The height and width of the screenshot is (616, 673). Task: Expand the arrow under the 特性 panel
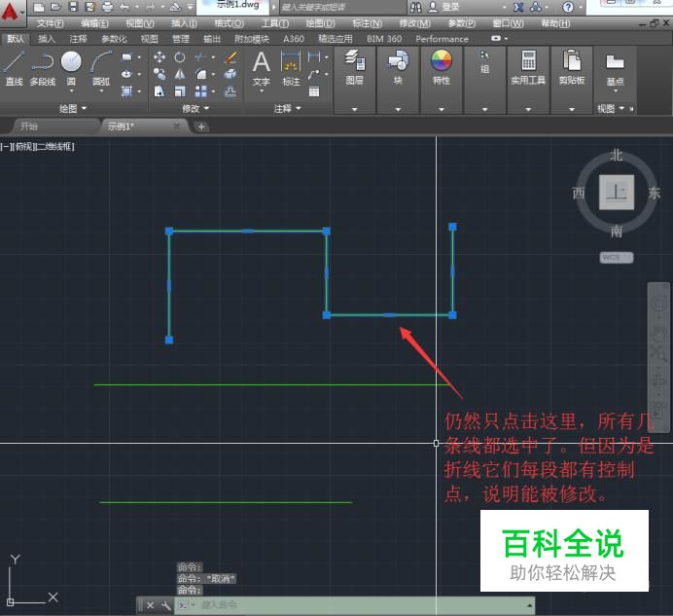point(442,109)
